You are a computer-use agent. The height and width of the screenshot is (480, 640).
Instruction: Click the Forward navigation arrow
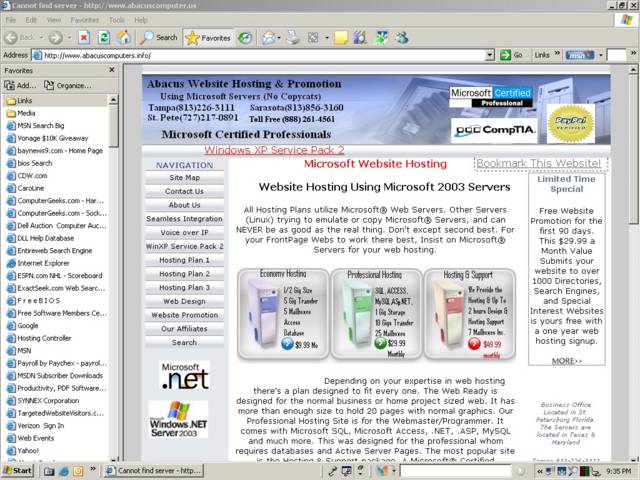[56, 38]
